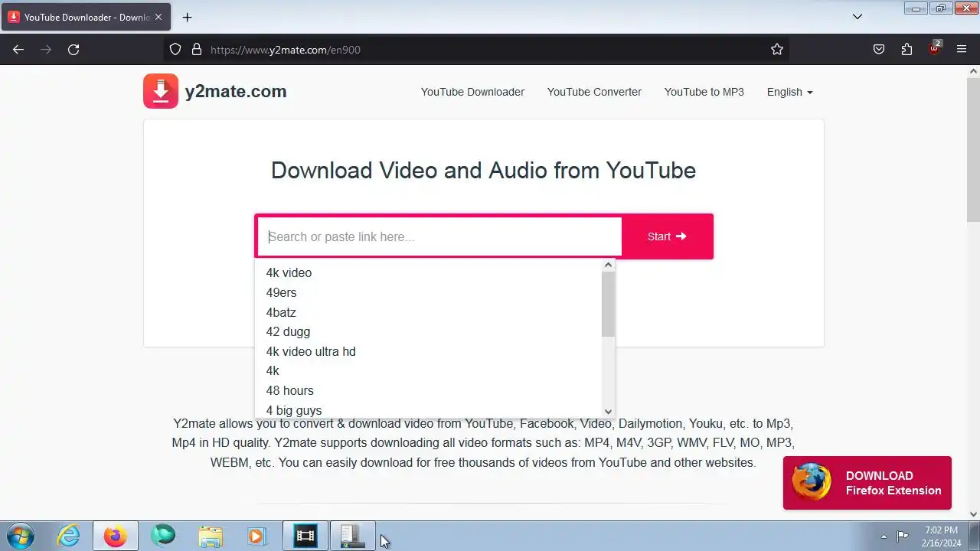Click the y2mate red download logo icon

161,91
